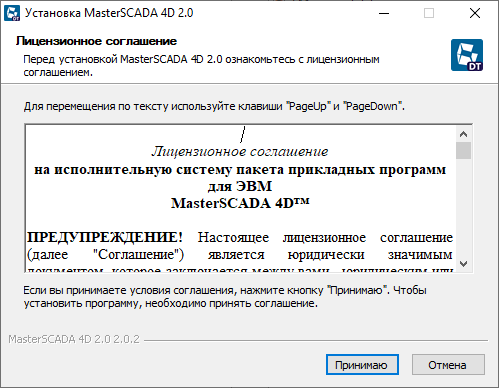The height and width of the screenshot is (388, 499).
Task: Click the scroll up arrow in the license text
Action: click(x=463, y=134)
